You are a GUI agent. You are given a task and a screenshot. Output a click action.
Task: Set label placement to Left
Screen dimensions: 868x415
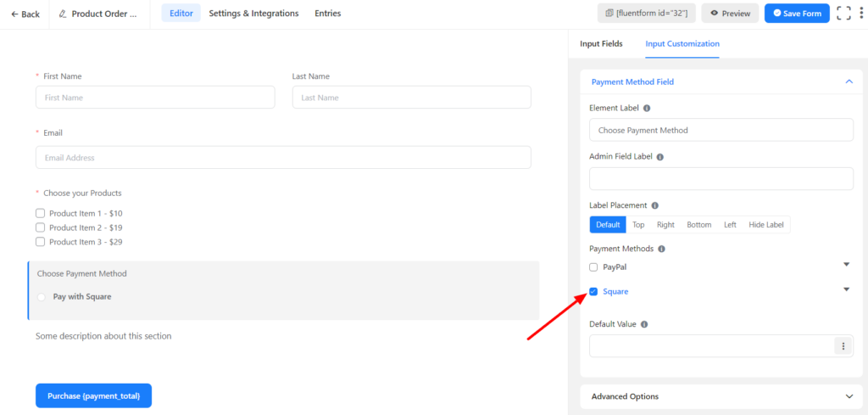[x=730, y=224]
